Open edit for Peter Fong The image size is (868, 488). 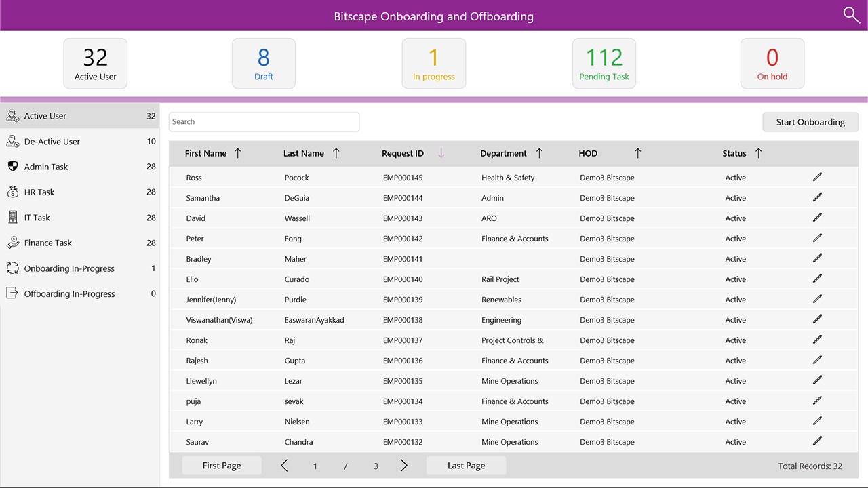click(817, 238)
